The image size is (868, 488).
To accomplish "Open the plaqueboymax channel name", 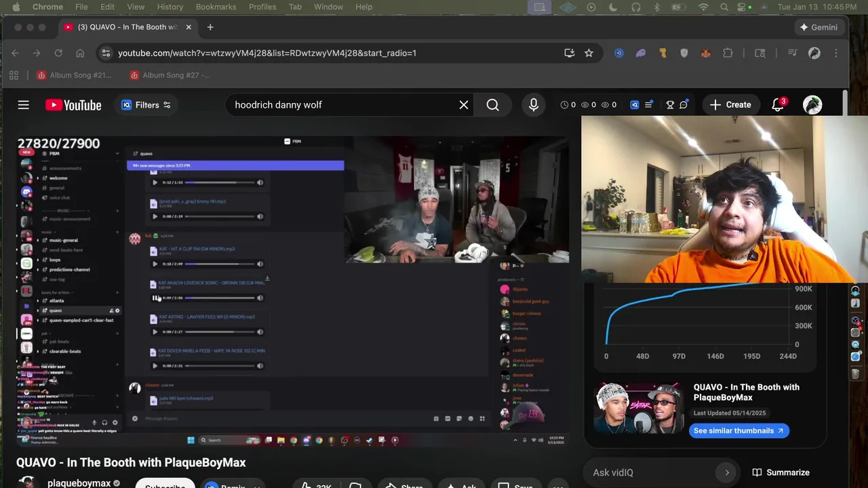I will pyautogui.click(x=79, y=483).
